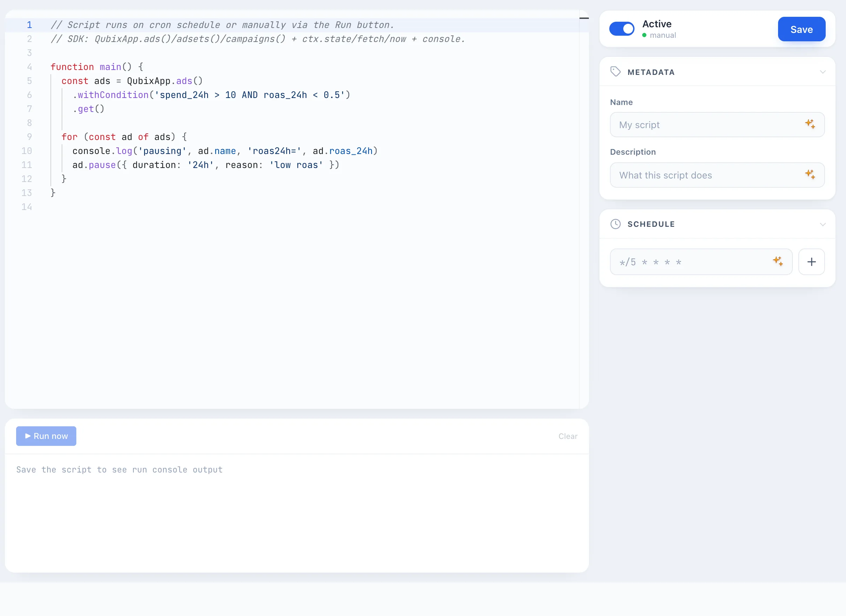
Task: Click 'console.log' statement on line 10
Action: [x=102, y=151]
